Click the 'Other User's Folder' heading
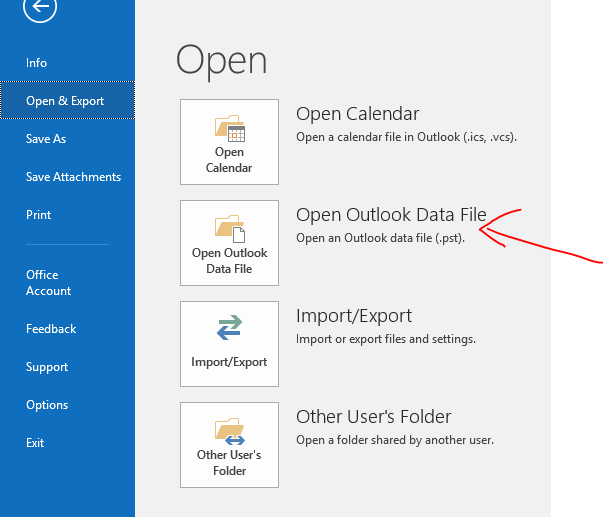Viewport: 603px width, 517px height. point(373,417)
